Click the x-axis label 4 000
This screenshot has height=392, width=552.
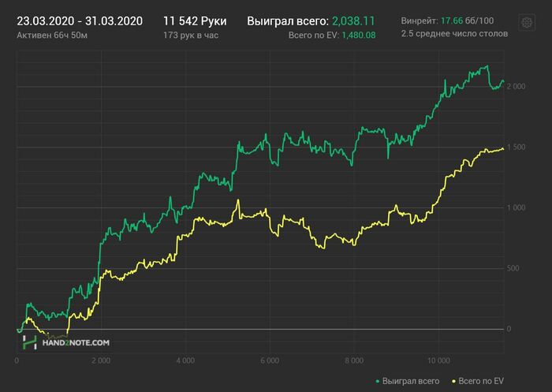185,360
